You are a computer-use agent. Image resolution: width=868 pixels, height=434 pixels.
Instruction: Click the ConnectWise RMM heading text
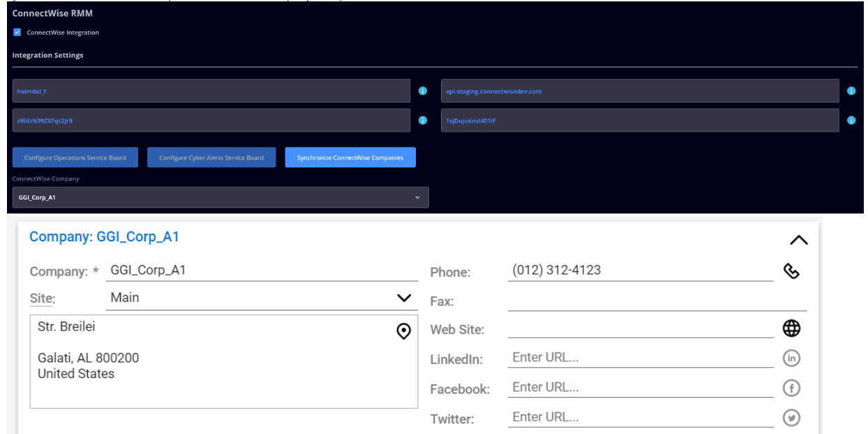pos(52,13)
